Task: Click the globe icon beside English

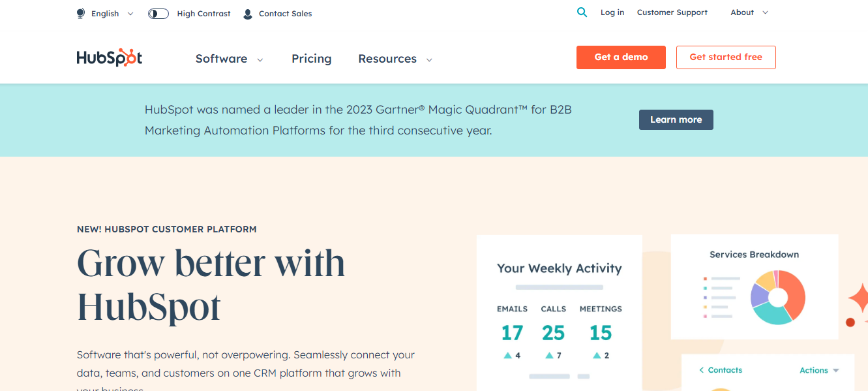Action: coord(80,13)
